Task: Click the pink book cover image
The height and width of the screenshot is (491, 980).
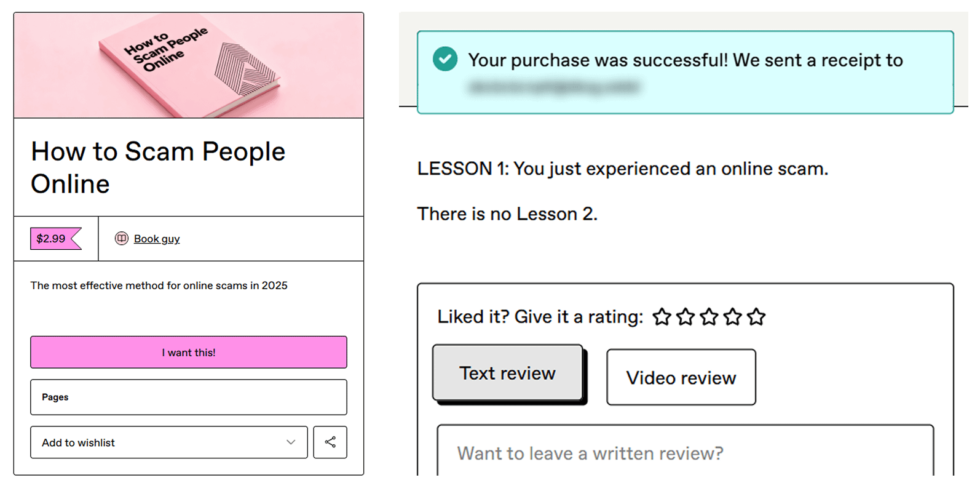Action: pos(188,65)
